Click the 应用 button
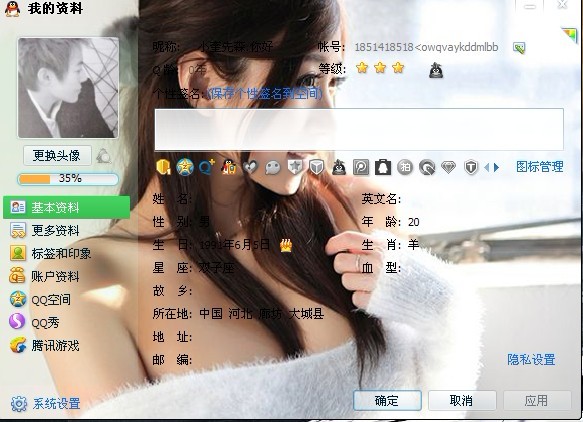 pyautogui.click(x=537, y=400)
